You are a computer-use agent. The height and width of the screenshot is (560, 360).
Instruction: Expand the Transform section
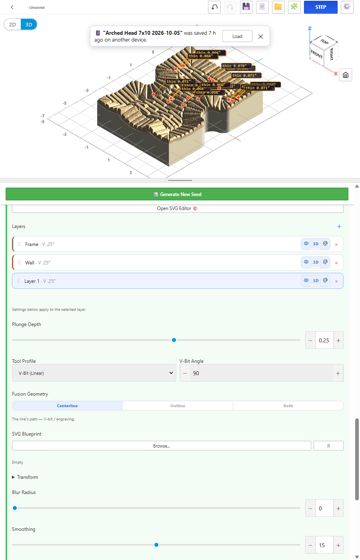pos(25,477)
